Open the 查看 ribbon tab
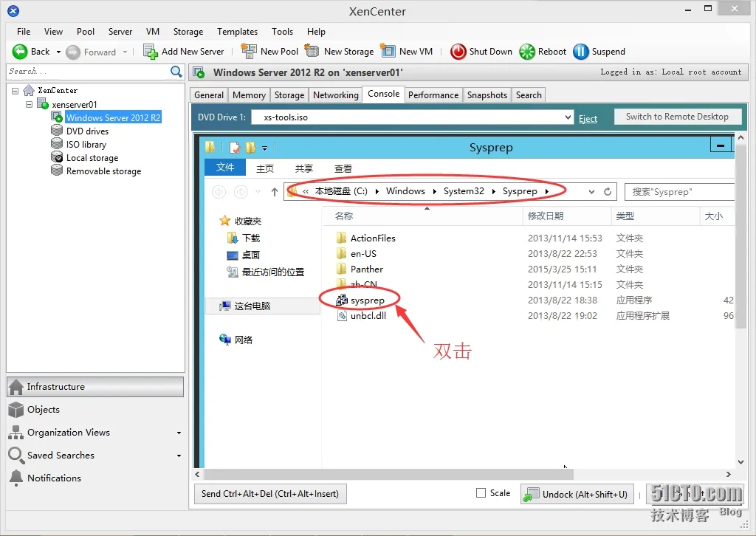 point(343,169)
